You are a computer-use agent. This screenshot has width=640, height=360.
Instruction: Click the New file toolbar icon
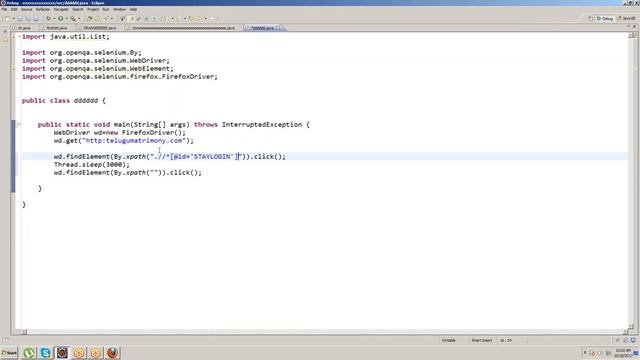click(x=7, y=18)
